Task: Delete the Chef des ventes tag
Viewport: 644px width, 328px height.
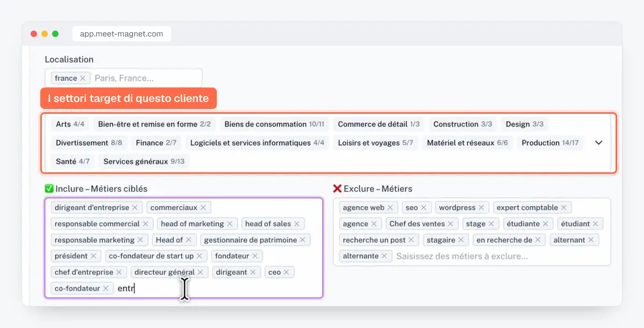Action: coord(451,224)
